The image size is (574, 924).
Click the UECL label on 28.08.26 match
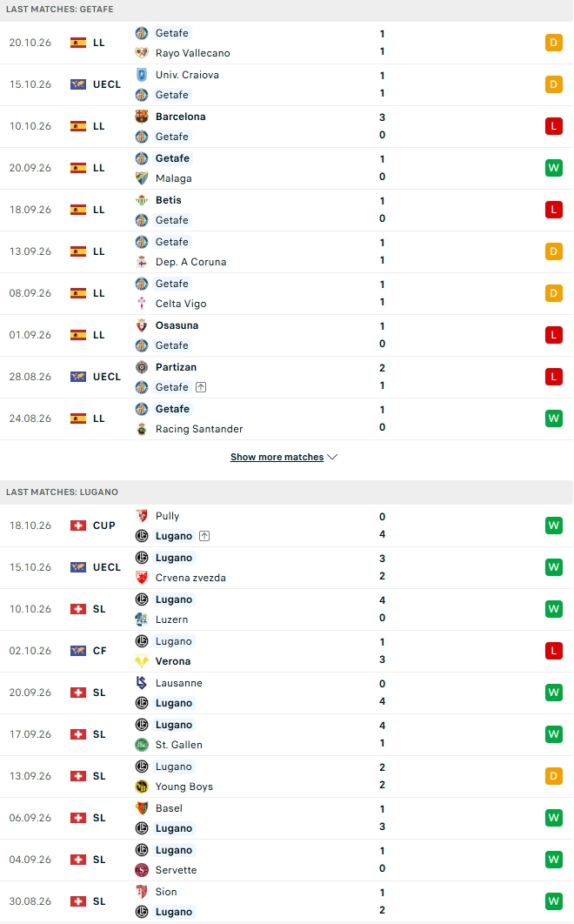[x=107, y=377]
